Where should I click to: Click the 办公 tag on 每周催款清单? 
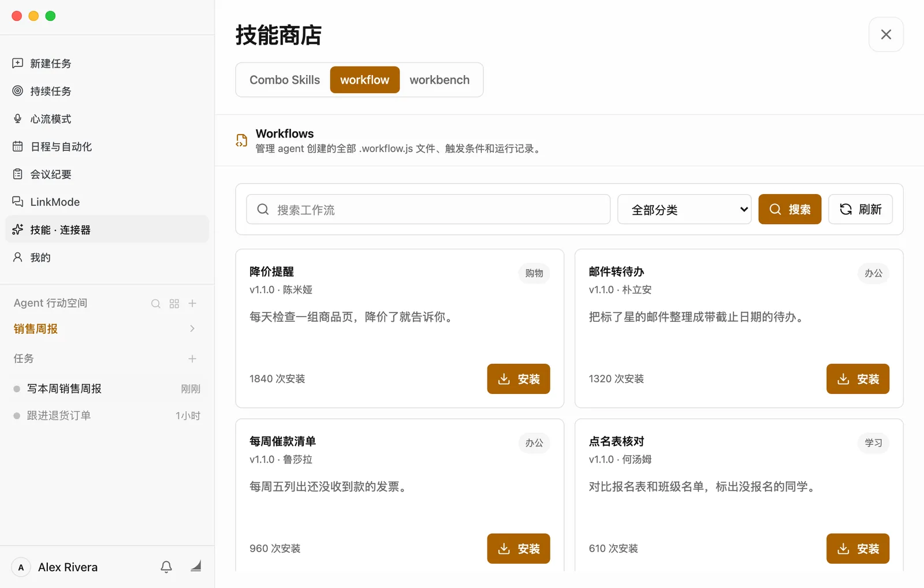tap(534, 443)
